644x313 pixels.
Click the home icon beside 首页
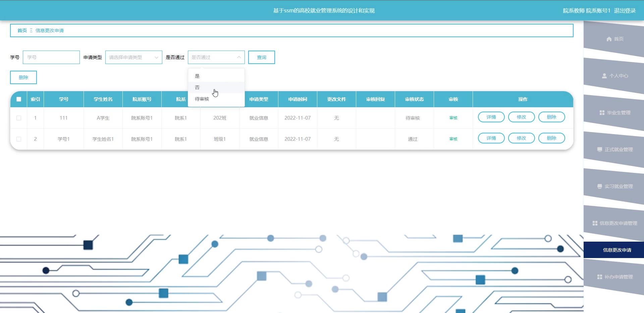pyautogui.click(x=609, y=39)
